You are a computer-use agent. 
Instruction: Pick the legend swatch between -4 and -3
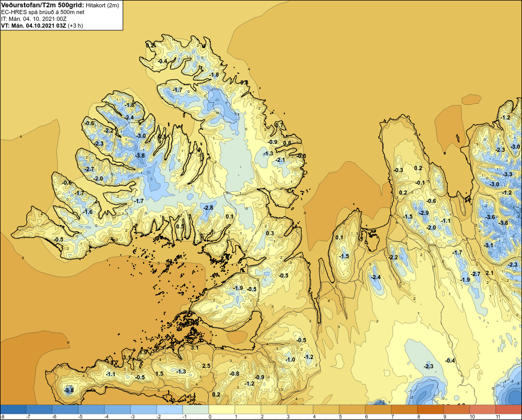tap(117, 410)
